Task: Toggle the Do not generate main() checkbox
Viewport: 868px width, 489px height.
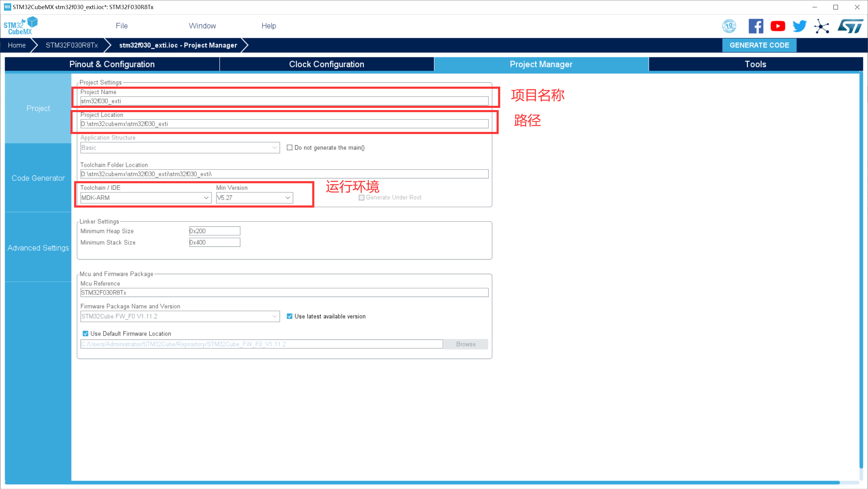Action: [290, 148]
